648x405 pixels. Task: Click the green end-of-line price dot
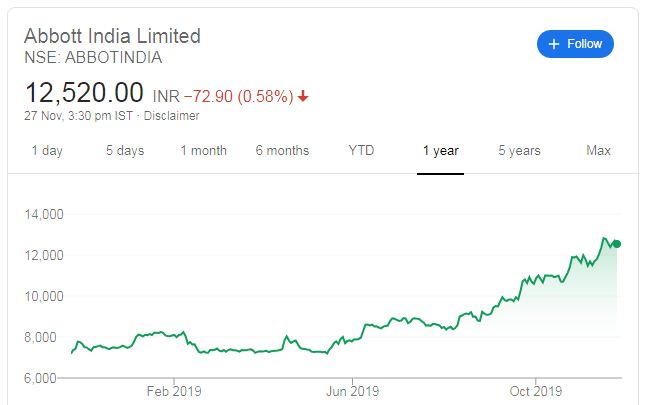617,244
